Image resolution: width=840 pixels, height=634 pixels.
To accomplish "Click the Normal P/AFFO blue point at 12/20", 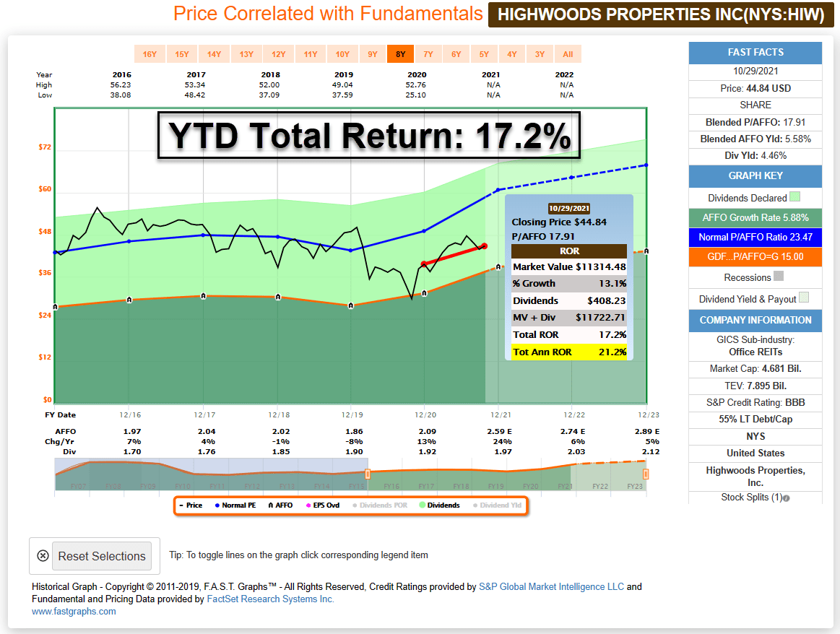I will (424, 231).
